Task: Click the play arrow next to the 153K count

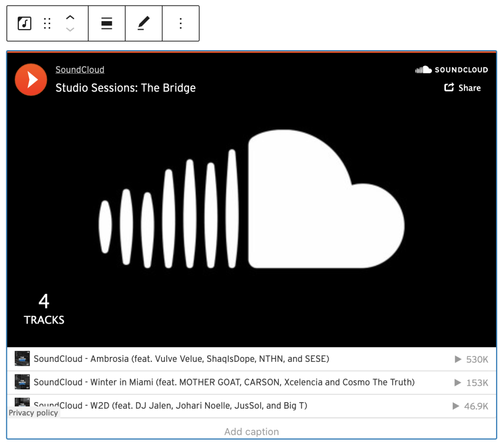Action: pos(459,382)
